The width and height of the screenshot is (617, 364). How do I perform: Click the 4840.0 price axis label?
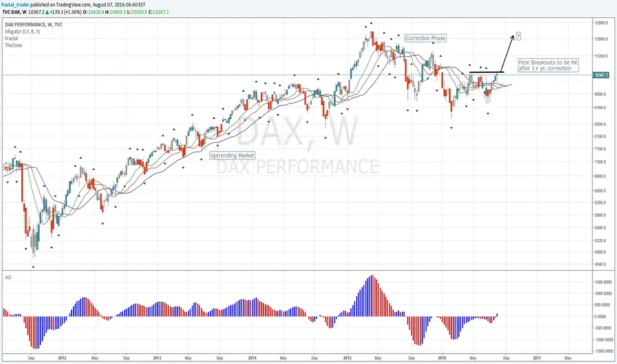[x=601, y=265]
